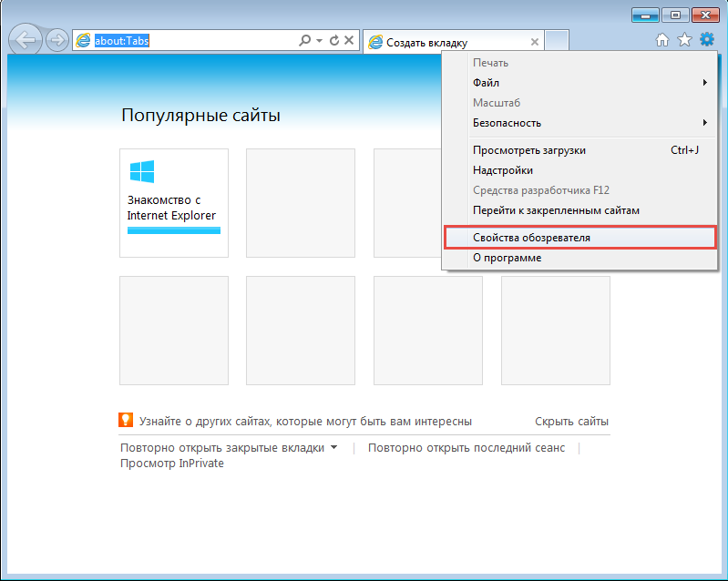Viewport: 728px width, 581px height.
Task: Select 'Просмотреть загрузки' menu item
Action: pos(579,150)
